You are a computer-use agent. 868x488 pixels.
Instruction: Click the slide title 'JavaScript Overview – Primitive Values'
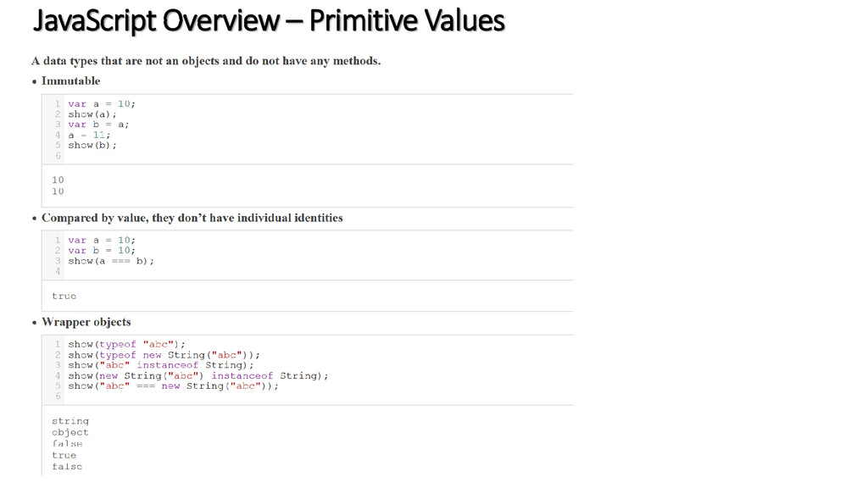pyautogui.click(x=269, y=21)
